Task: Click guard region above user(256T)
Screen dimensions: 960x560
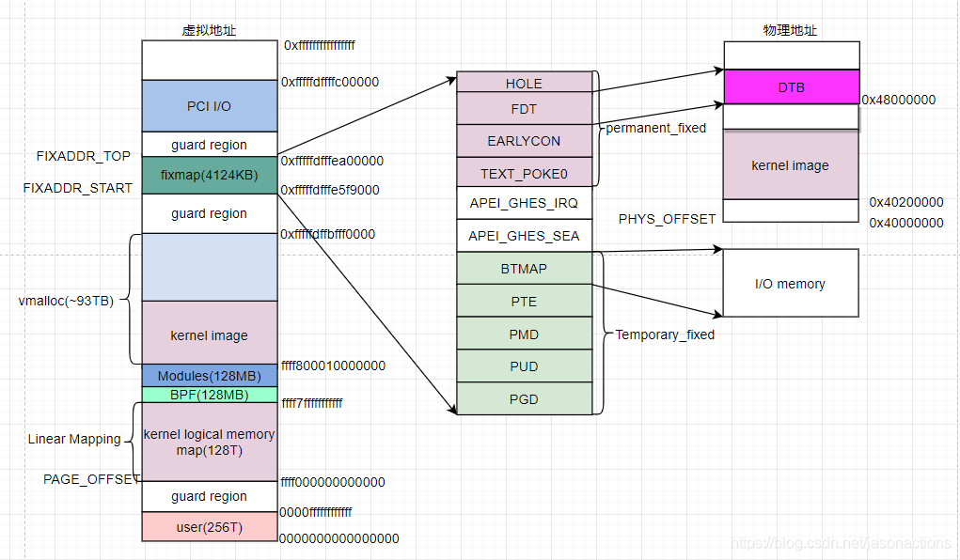Action: pos(210,496)
